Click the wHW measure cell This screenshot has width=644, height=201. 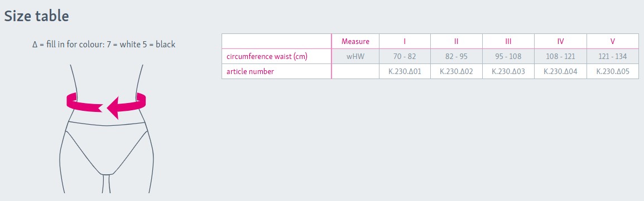coord(355,56)
